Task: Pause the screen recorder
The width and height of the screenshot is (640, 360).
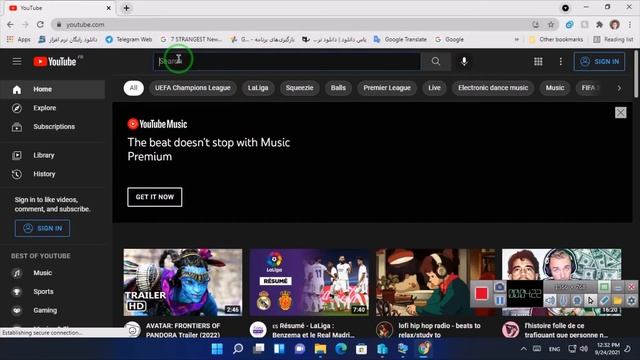Action: 499,301
